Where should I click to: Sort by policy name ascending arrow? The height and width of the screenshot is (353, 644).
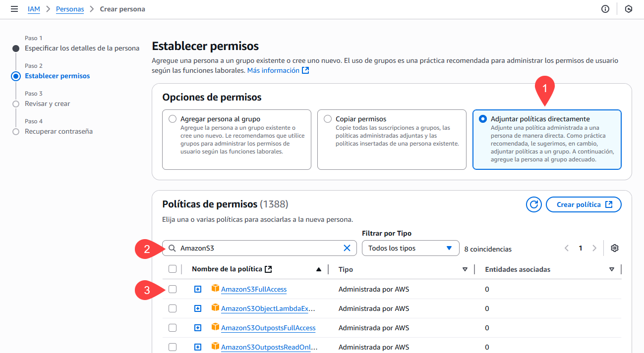[319, 269]
